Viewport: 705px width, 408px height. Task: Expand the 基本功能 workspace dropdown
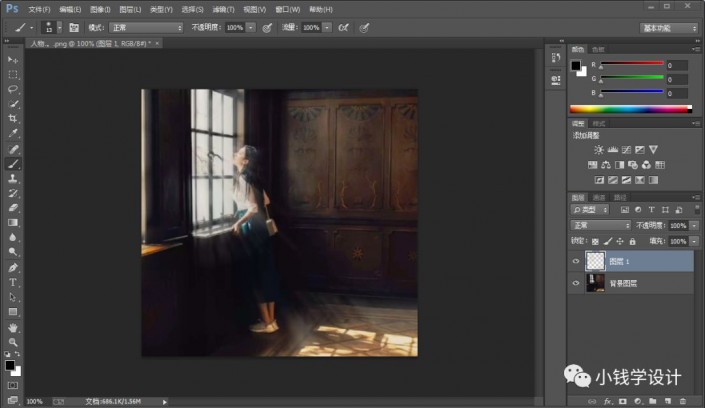pos(669,27)
